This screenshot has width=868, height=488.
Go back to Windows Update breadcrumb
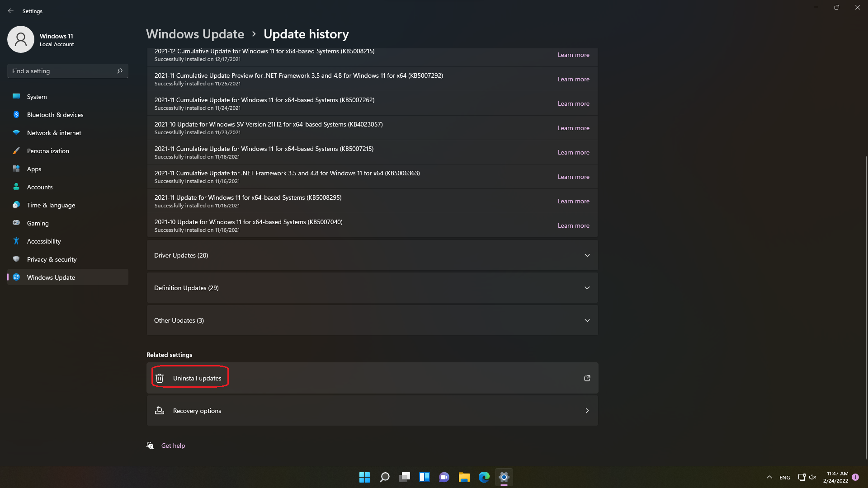[x=195, y=34]
